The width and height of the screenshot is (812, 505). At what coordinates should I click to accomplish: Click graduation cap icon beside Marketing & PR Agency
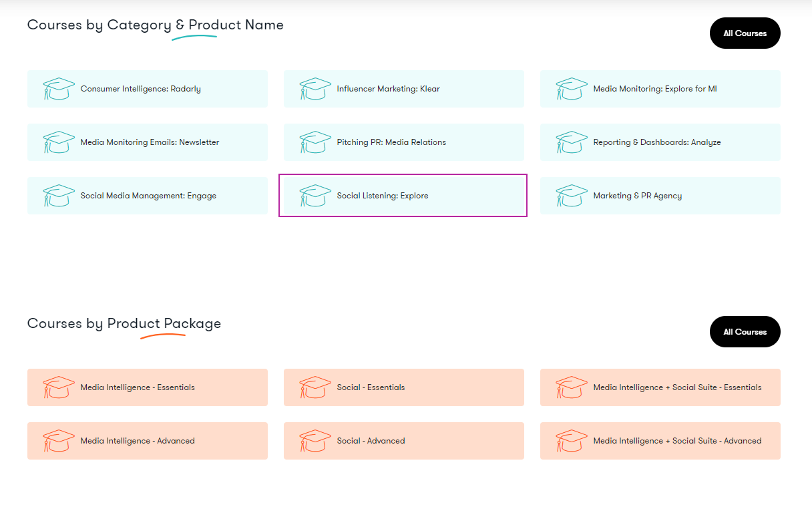[572, 196]
